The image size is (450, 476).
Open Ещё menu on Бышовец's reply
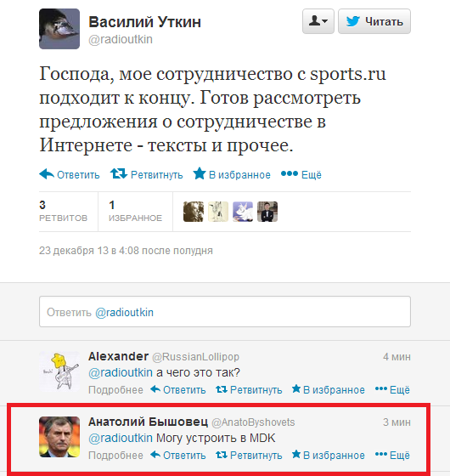pos(392,456)
